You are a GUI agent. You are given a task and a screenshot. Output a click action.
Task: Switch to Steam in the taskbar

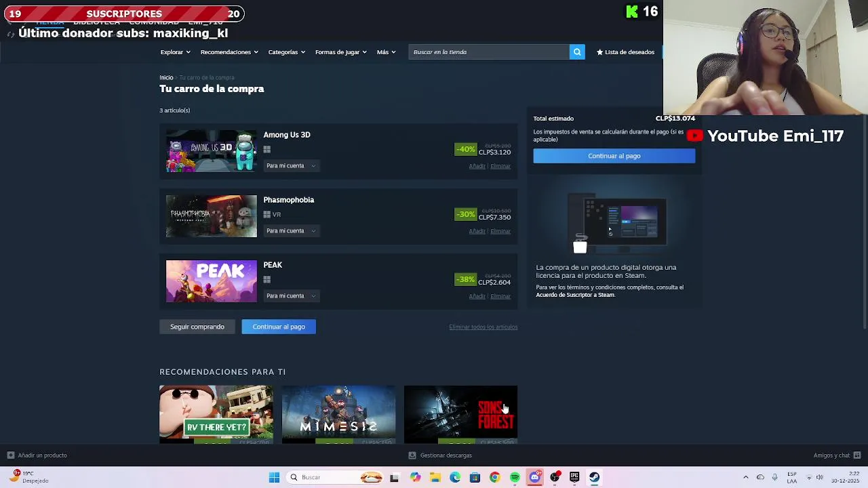(x=594, y=478)
